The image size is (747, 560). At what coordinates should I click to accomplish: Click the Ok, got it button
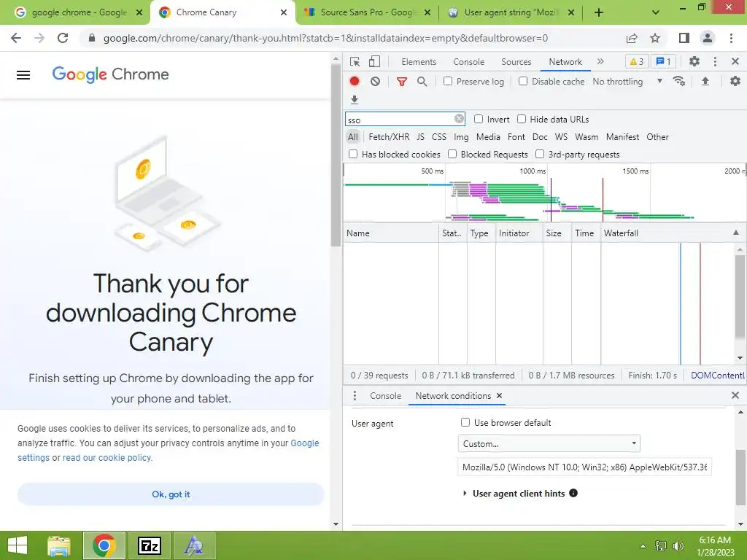coord(171,494)
